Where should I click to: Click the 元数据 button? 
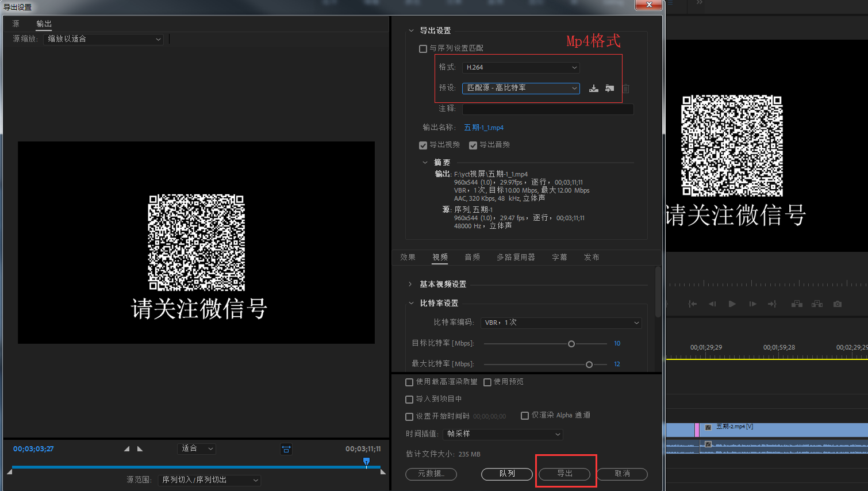pos(431,474)
